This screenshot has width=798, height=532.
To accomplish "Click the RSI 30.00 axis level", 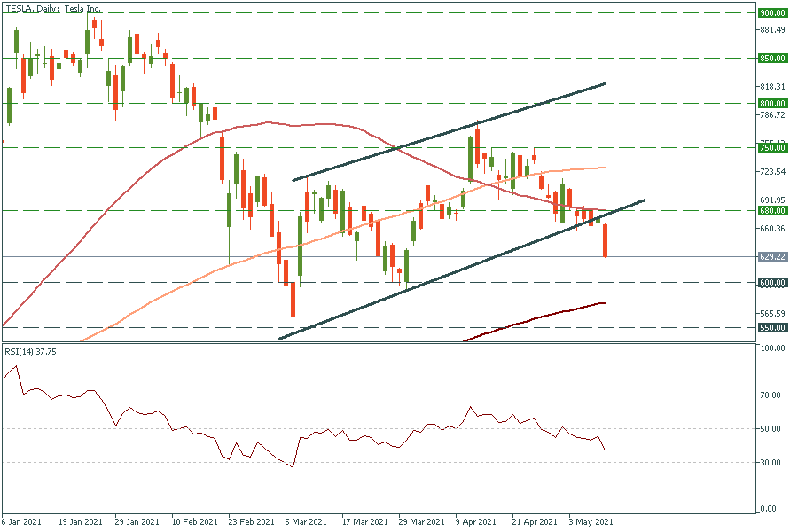I will point(771,463).
